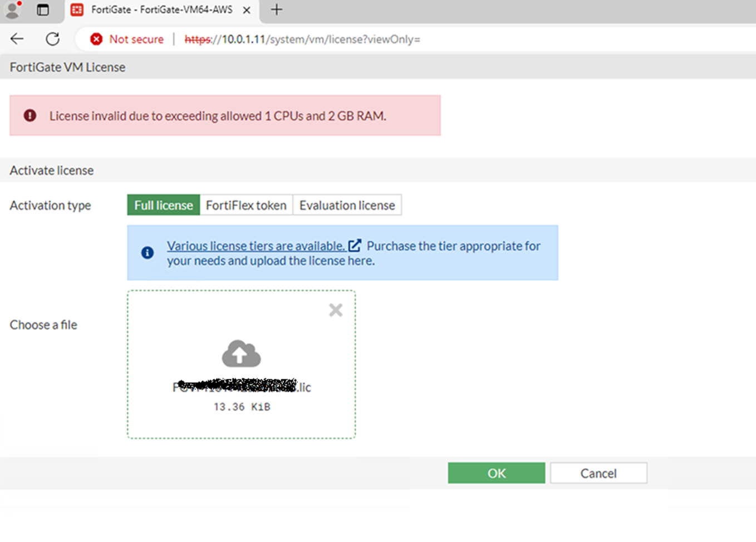
Task: Open a new browser tab
Action: [277, 9]
